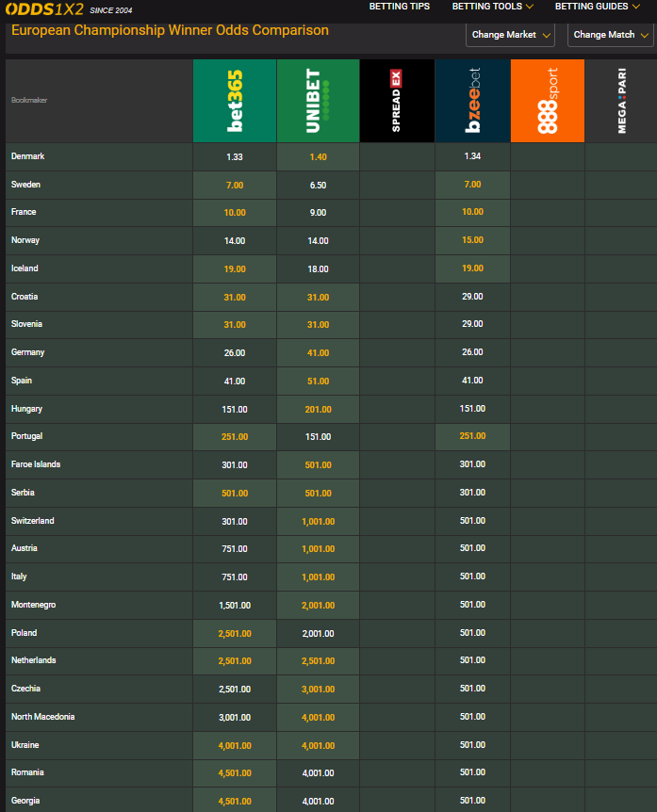Click the Unibet bookmaker logo

point(318,101)
